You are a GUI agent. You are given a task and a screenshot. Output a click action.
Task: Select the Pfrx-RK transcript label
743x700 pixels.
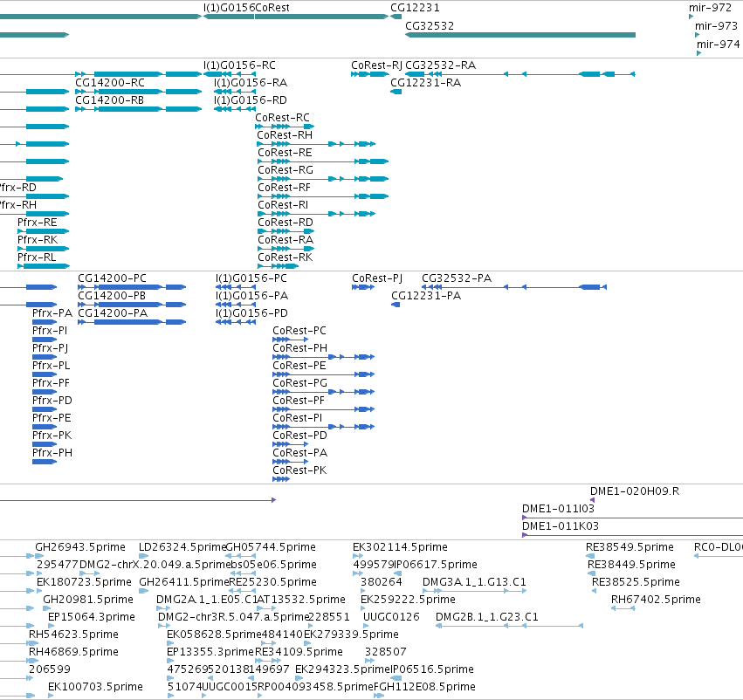[x=38, y=240]
